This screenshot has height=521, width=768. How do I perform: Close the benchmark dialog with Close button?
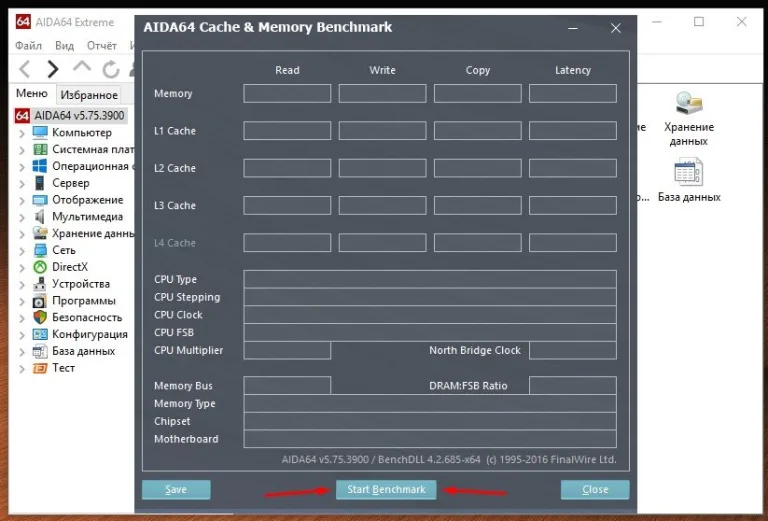tap(595, 489)
